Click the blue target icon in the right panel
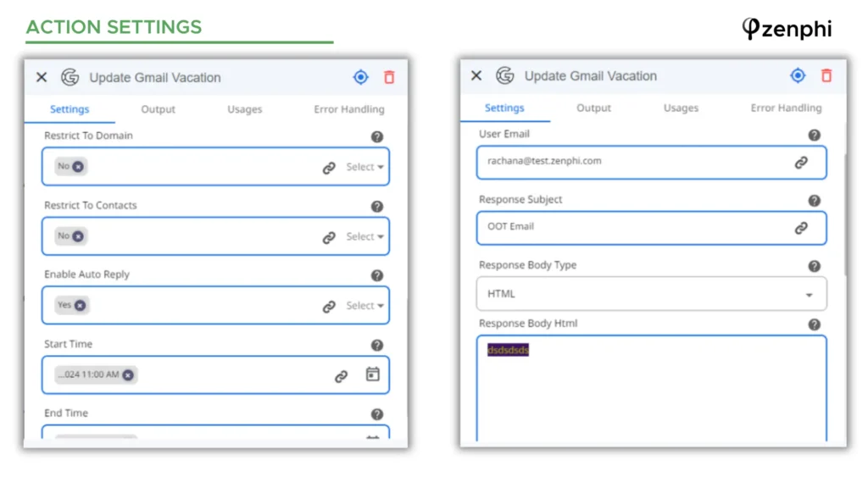The image size is (868, 488). click(x=798, y=75)
